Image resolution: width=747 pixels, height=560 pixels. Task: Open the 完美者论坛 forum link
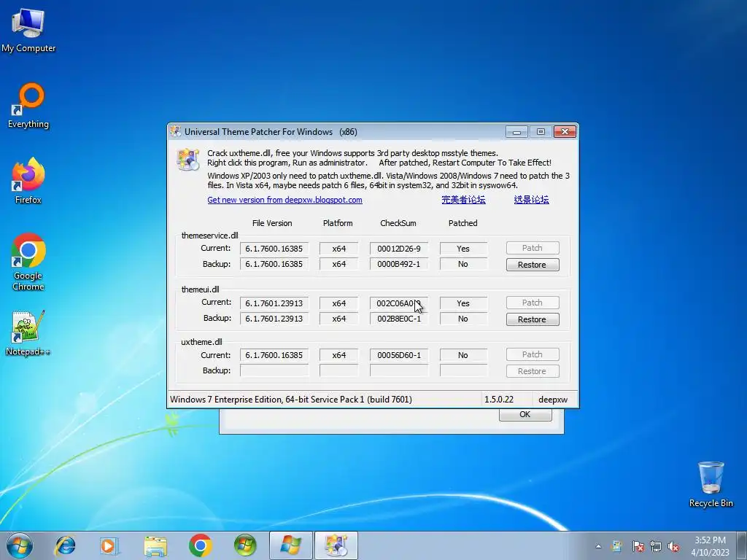[x=463, y=200]
